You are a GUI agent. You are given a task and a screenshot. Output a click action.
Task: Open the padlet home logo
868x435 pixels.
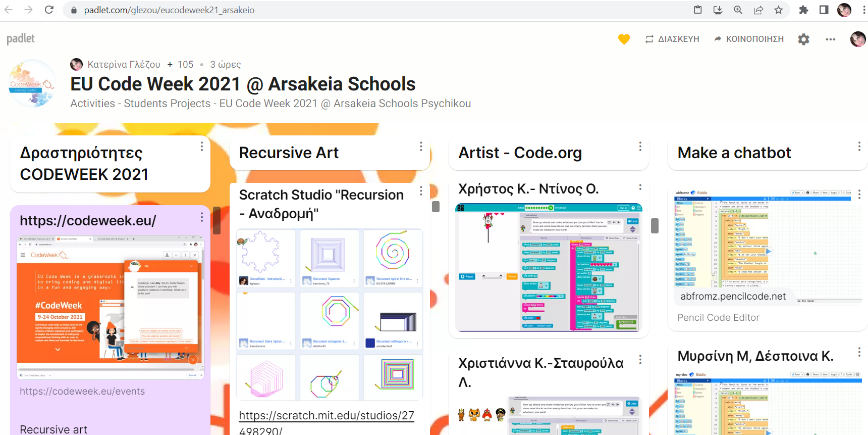pos(21,39)
